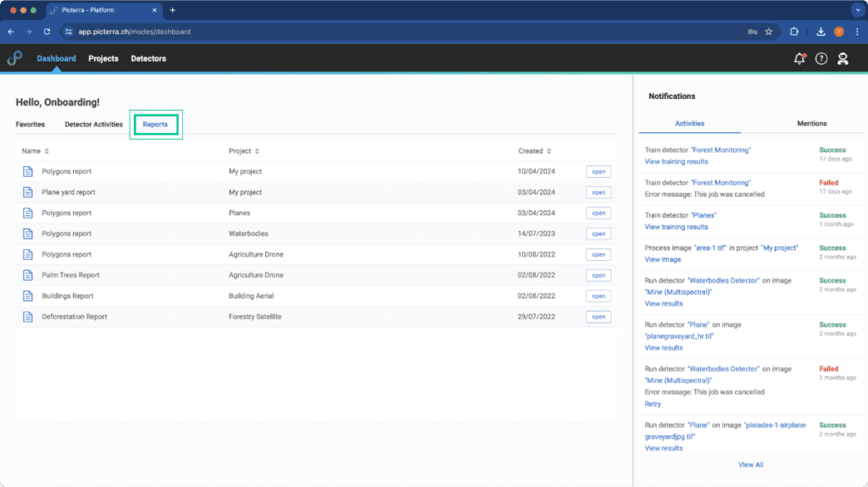868x487 pixels.
Task: Switch to the Detector Activities tab
Action: click(x=93, y=125)
